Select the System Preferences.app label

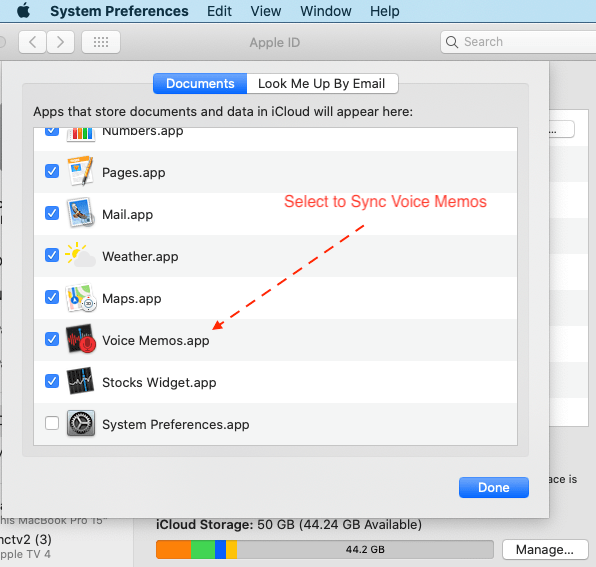(x=176, y=424)
